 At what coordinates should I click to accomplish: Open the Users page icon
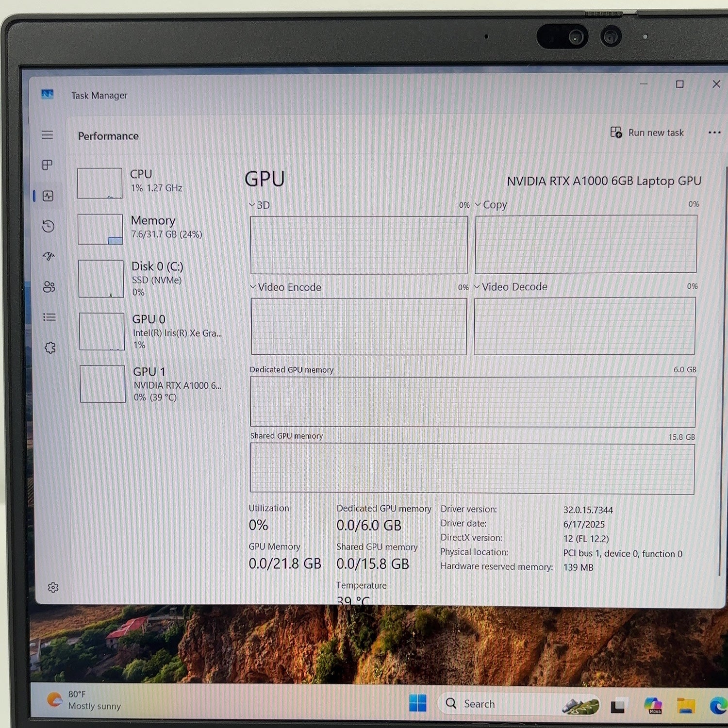click(49, 287)
